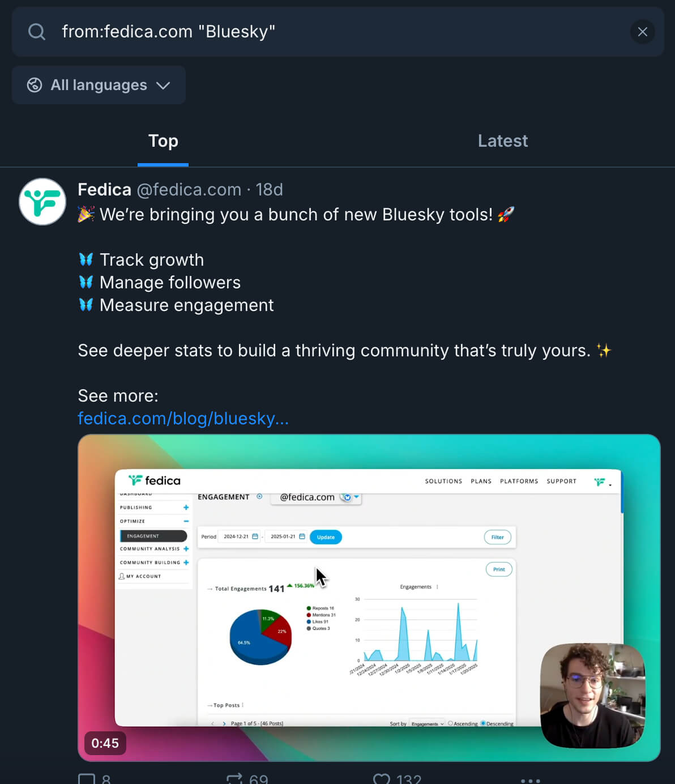The height and width of the screenshot is (784, 675).
Task: Clear the search query with the X
Action: click(x=642, y=32)
